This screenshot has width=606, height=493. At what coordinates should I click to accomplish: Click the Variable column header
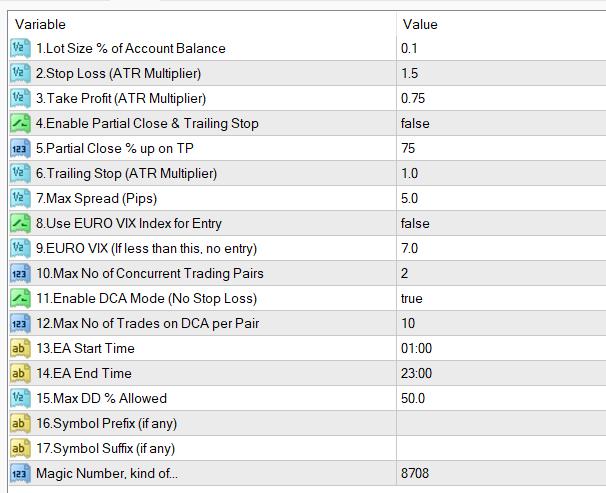40,24
